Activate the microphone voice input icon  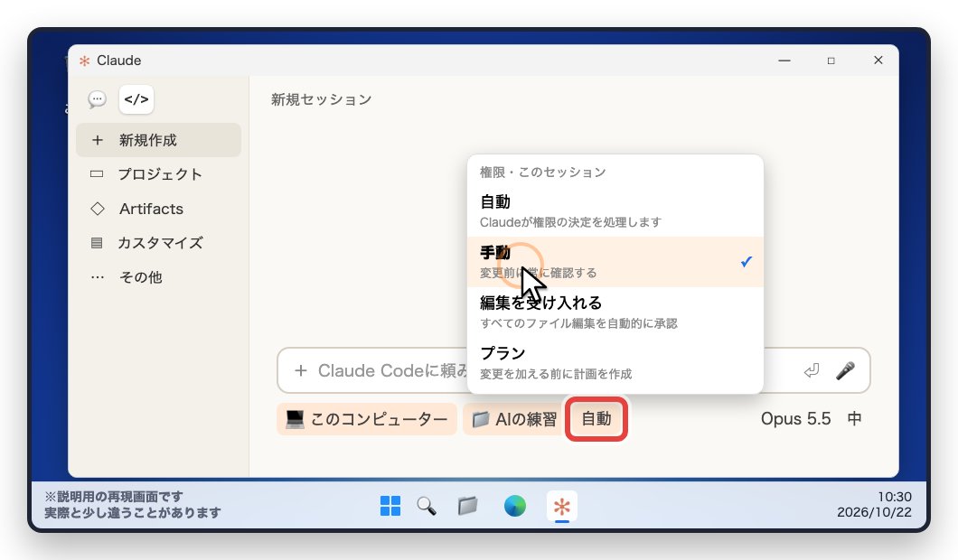click(x=846, y=370)
